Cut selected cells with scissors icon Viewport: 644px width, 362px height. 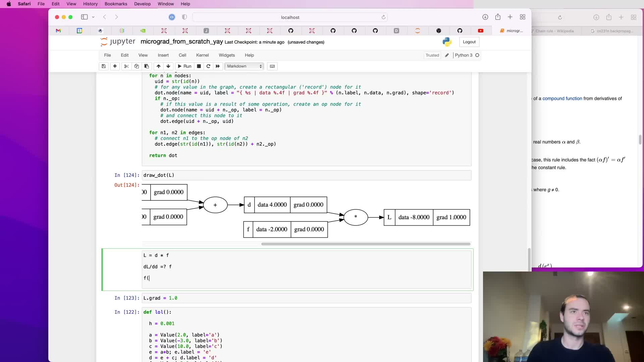pyautogui.click(x=126, y=66)
